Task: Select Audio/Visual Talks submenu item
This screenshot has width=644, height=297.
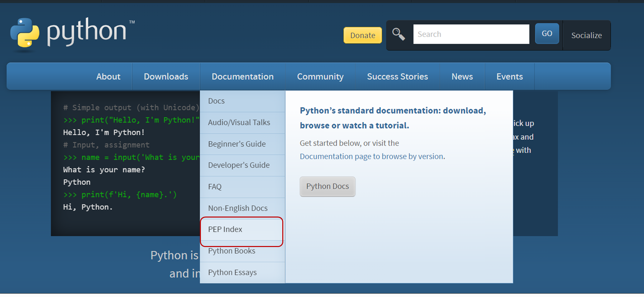Action: (243, 123)
